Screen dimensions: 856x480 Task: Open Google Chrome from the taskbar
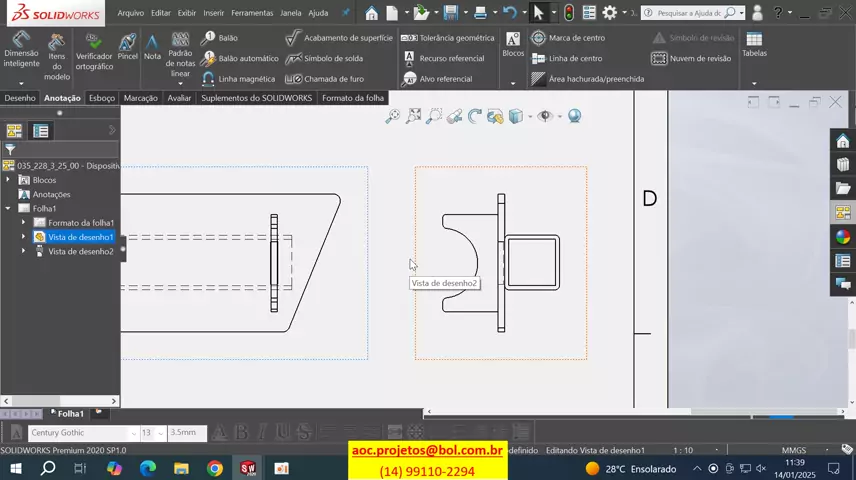click(215, 468)
